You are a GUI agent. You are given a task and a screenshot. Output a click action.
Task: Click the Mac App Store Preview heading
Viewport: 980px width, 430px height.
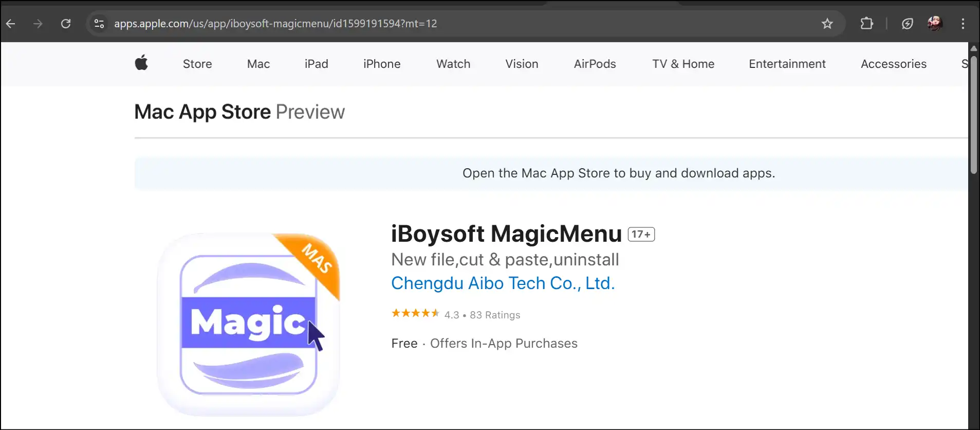(239, 112)
